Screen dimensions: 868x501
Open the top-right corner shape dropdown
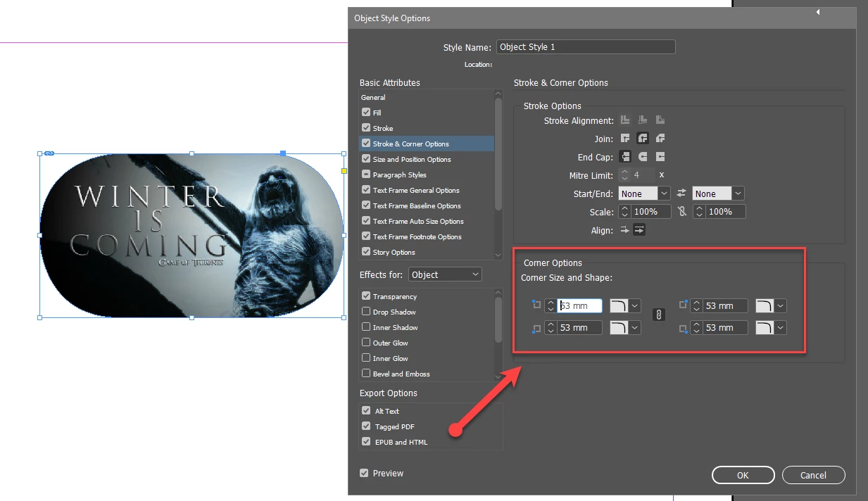[x=771, y=305]
